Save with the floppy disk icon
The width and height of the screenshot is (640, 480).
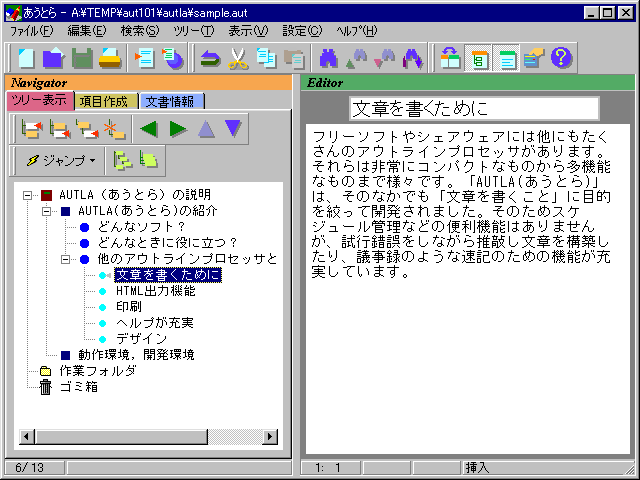point(82,58)
